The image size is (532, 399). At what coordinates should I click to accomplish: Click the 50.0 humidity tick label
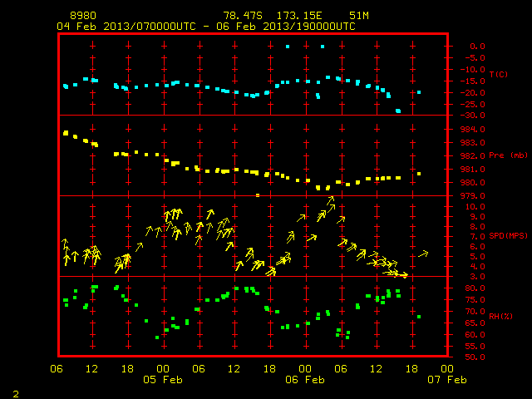(475, 357)
